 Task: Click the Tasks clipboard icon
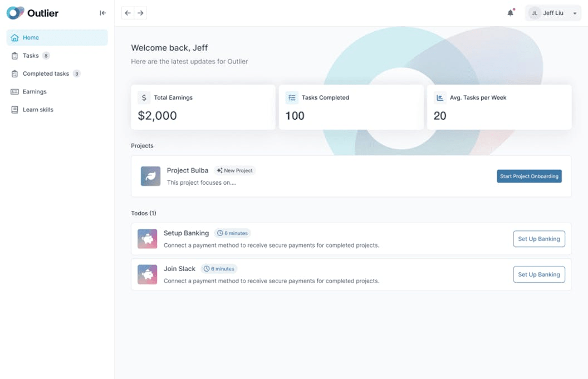pyautogui.click(x=14, y=56)
